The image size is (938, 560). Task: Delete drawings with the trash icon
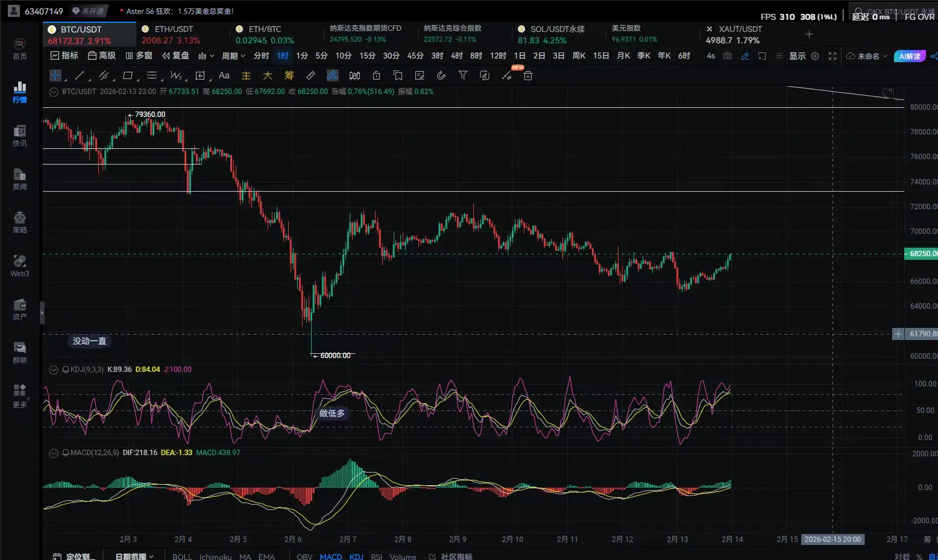[528, 75]
